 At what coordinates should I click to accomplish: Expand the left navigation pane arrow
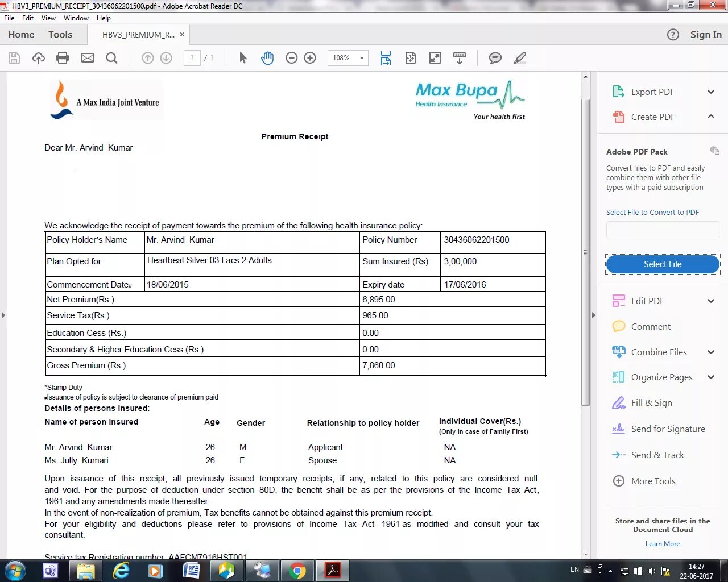(3, 315)
